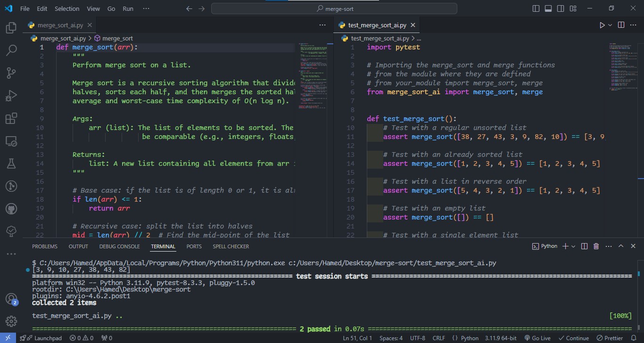Open the Source Control view
The width and height of the screenshot is (644, 343).
[x=11, y=73]
